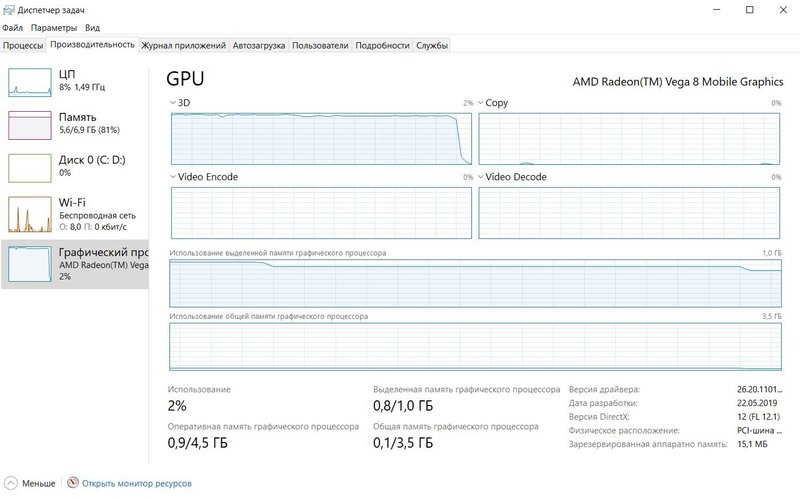Click the Resource Monitor icon at bottom
The image size is (800, 499).
[x=73, y=483]
